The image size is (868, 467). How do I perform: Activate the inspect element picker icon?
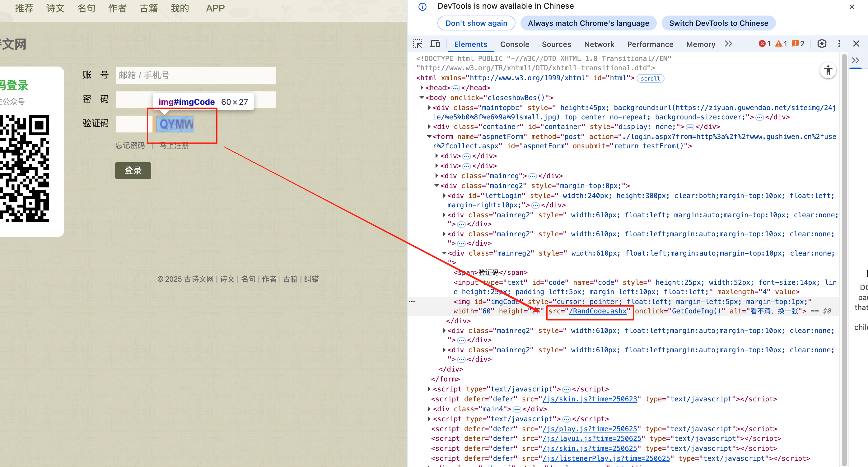click(418, 44)
